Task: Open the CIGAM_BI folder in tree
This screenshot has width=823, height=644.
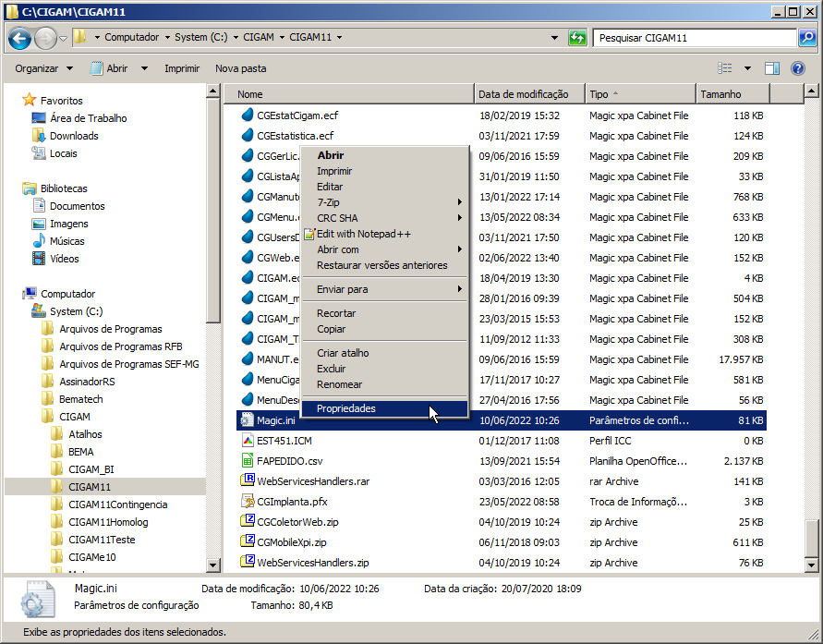Action: point(91,469)
